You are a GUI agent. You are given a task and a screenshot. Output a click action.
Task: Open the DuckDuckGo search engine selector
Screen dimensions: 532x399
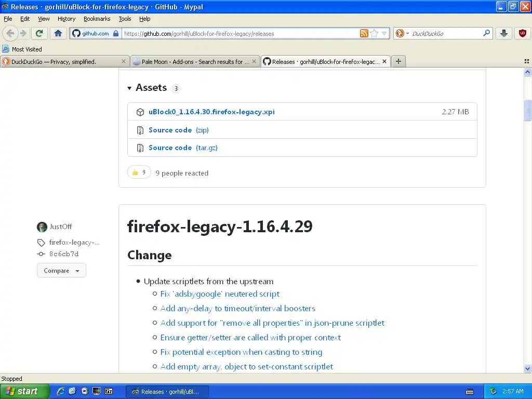pyautogui.click(x=402, y=33)
